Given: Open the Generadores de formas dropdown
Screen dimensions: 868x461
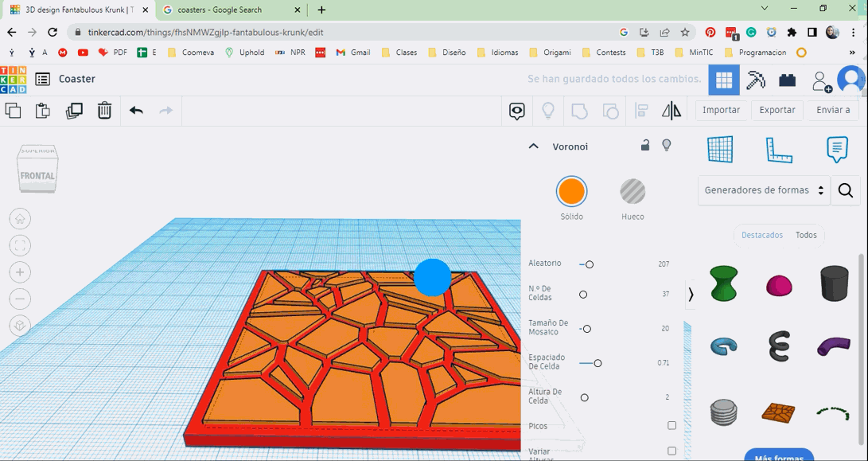Looking at the screenshot, I should [x=764, y=190].
